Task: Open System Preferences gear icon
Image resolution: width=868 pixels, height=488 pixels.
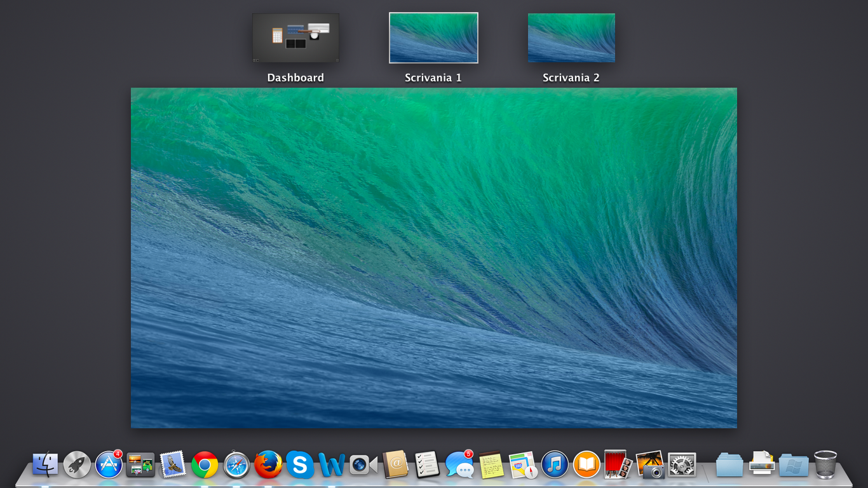Action: tap(682, 464)
